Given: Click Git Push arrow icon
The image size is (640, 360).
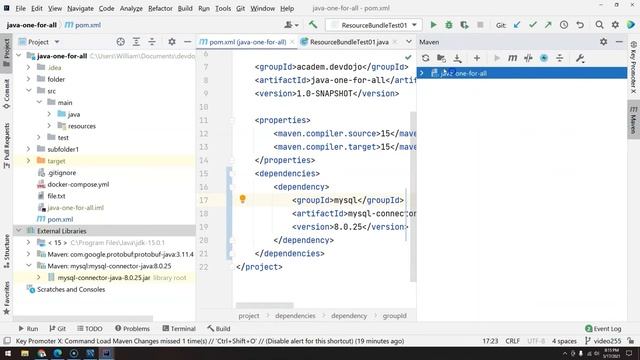Looking at the screenshot, I should tap(548, 25).
